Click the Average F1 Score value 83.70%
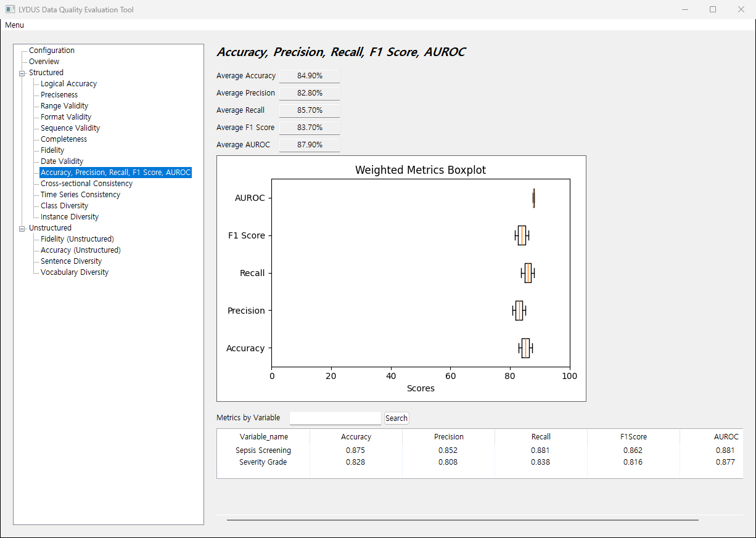The height and width of the screenshot is (538, 756). point(310,128)
